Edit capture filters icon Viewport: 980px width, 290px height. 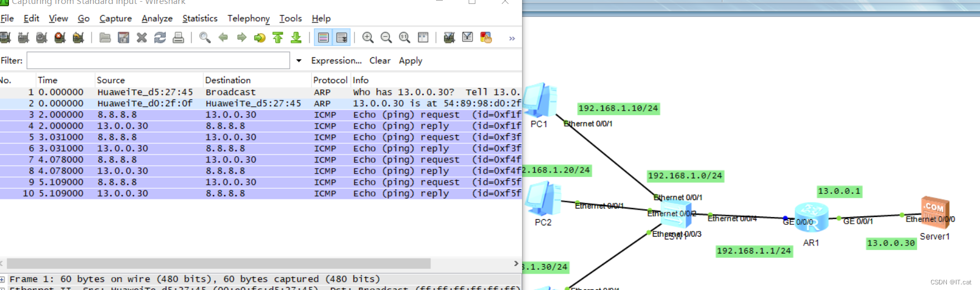[x=449, y=38]
